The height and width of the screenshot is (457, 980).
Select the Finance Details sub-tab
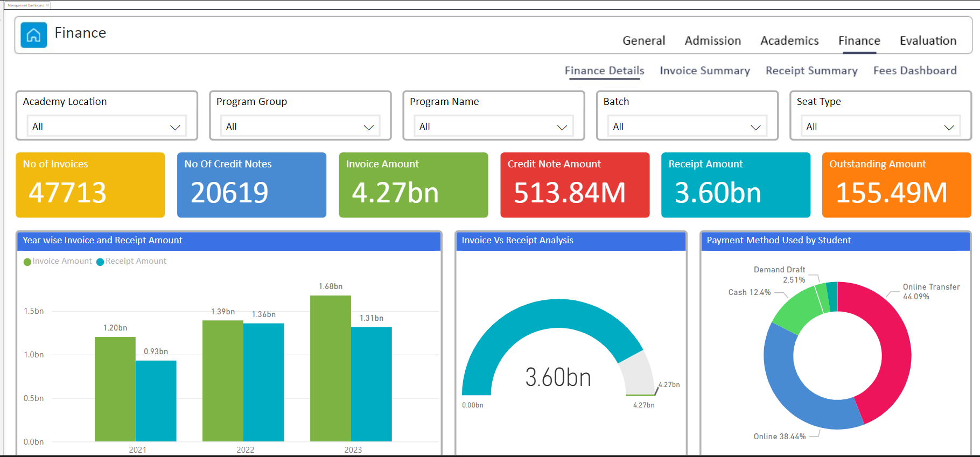[x=604, y=71]
